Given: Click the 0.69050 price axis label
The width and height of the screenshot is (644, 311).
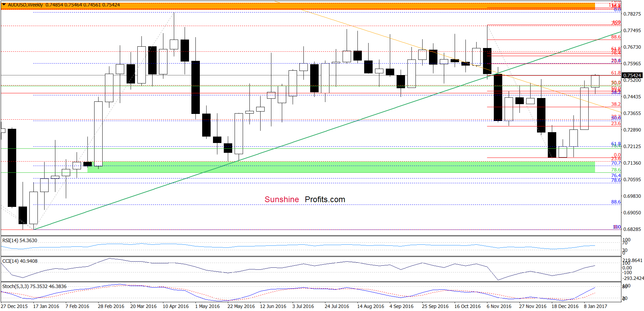Looking at the screenshot, I should (x=632, y=213).
